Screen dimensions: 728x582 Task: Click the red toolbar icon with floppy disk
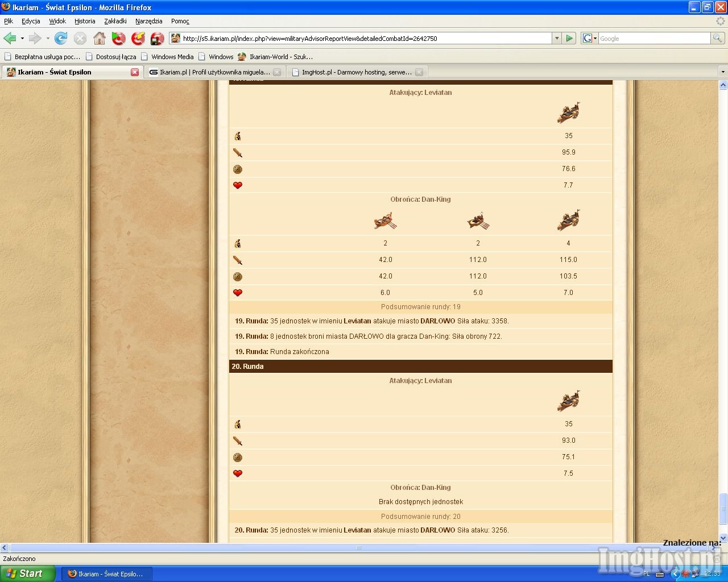tap(158, 38)
